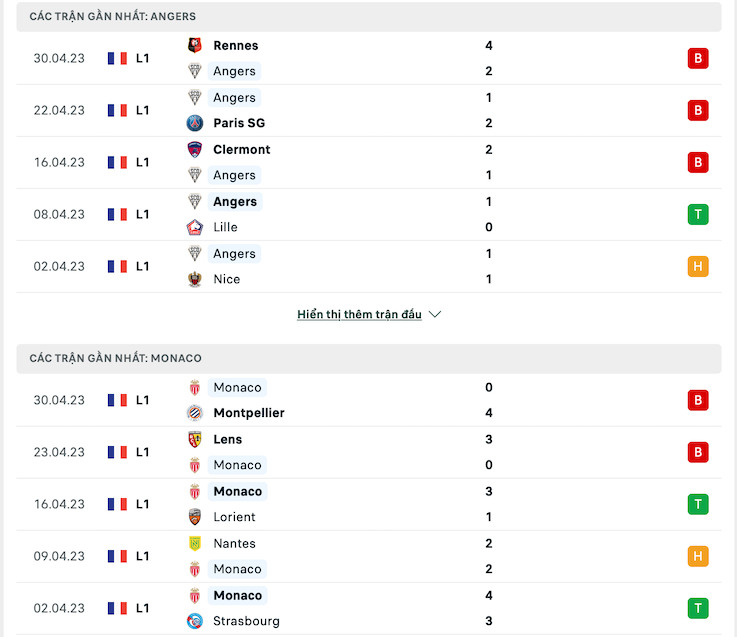This screenshot has width=737, height=637.
Task: Open Montpellier team name in Monaco match
Action: [249, 413]
